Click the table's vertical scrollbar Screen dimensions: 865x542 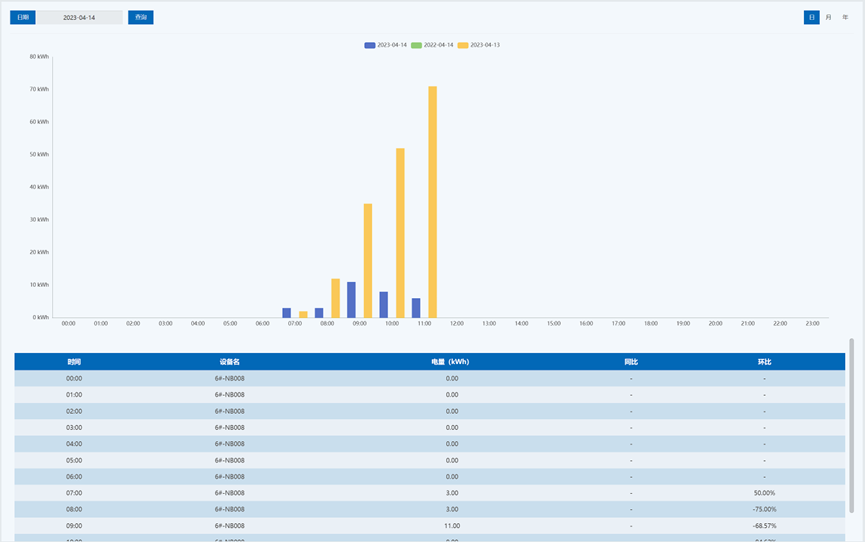pos(851,425)
